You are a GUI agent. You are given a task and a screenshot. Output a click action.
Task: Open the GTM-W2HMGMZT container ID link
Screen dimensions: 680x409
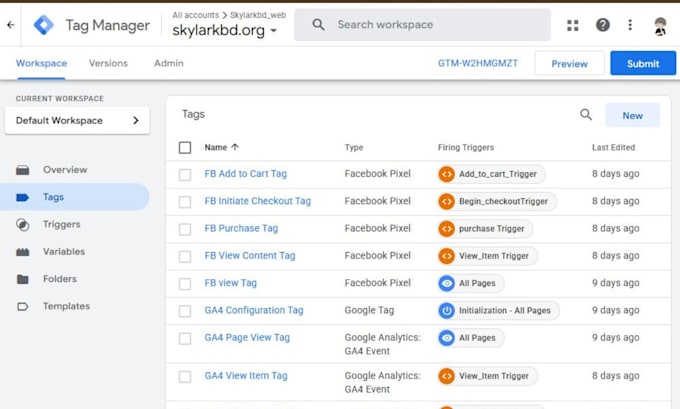click(478, 63)
